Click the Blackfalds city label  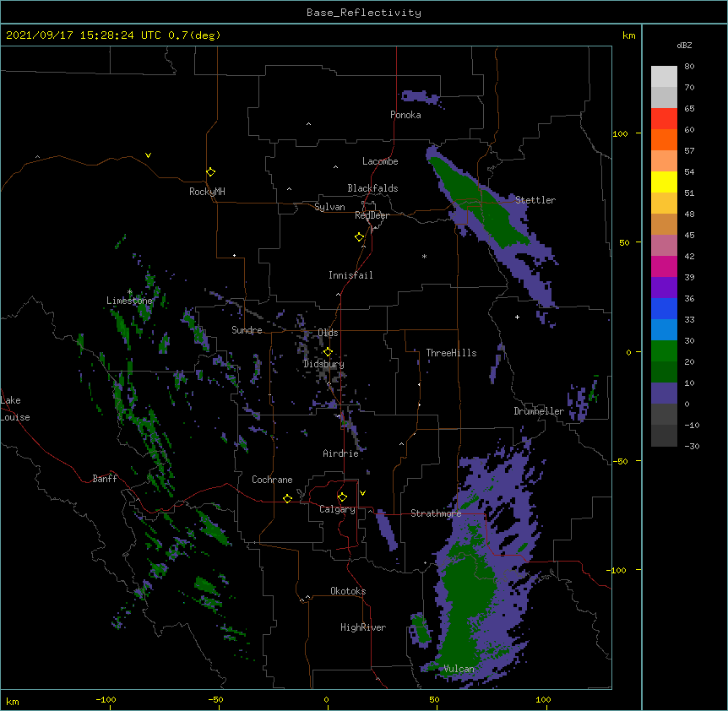point(372,188)
